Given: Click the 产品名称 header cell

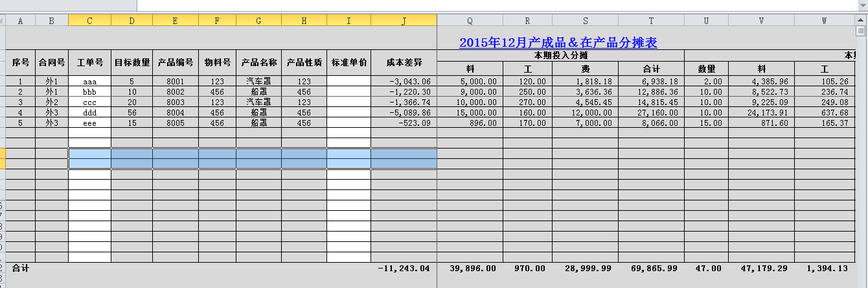Looking at the screenshot, I should (258, 63).
